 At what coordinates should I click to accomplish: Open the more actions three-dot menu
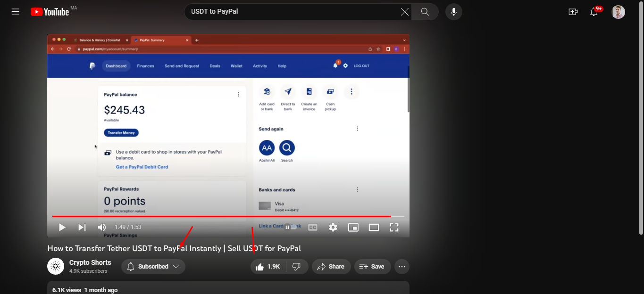tap(402, 267)
